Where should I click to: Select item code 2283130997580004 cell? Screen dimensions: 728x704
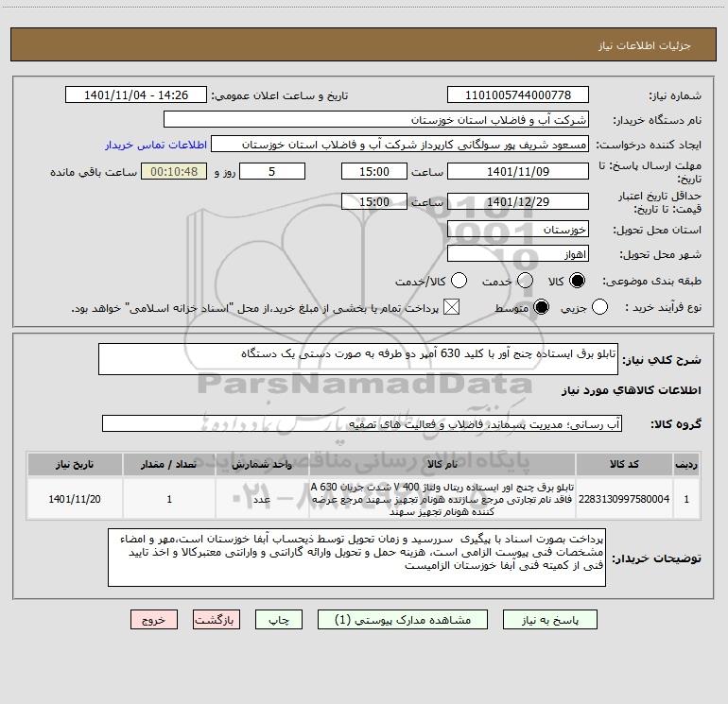pos(624,499)
